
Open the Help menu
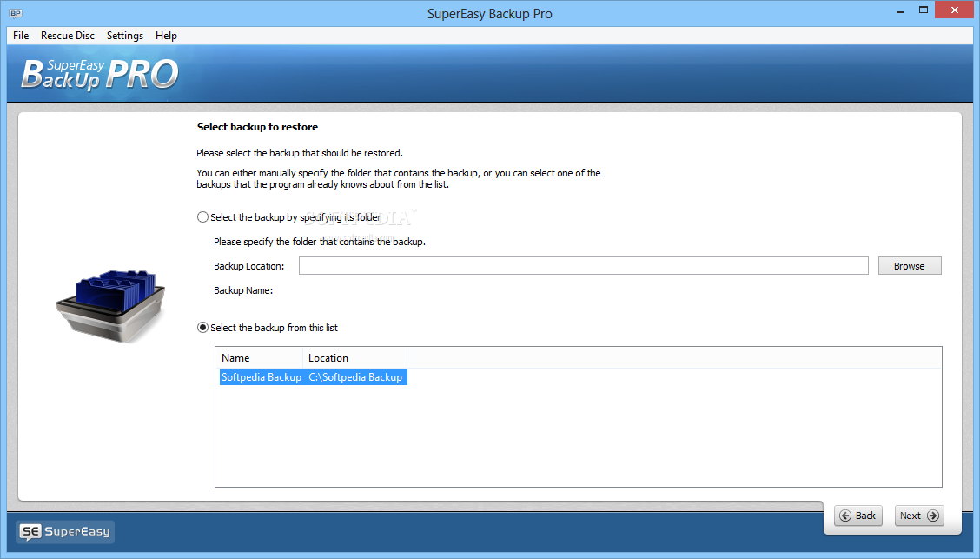click(x=166, y=36)
